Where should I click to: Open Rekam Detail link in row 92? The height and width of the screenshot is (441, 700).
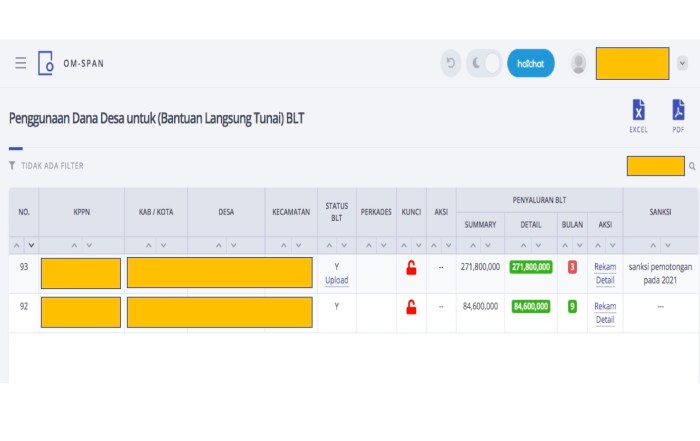point(605,313)
